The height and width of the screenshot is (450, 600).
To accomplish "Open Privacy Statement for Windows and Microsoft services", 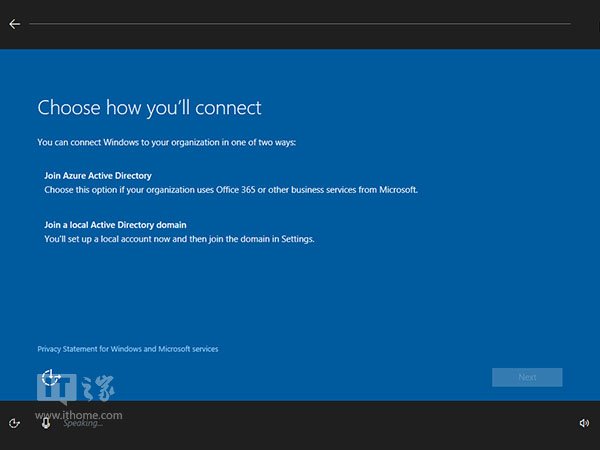I will coord(128,349).
